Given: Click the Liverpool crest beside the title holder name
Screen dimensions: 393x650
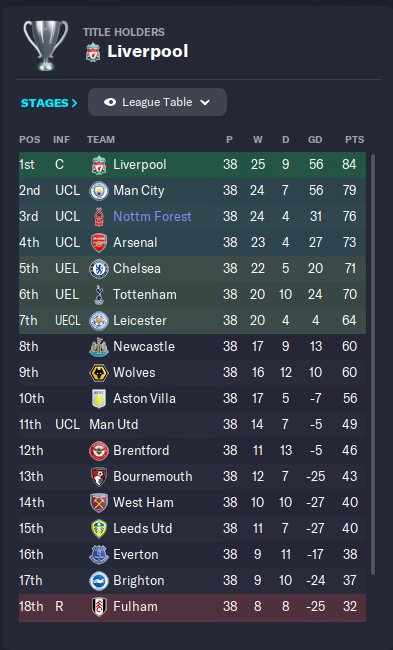Looking at the screenshot, I should pos(93,52).
